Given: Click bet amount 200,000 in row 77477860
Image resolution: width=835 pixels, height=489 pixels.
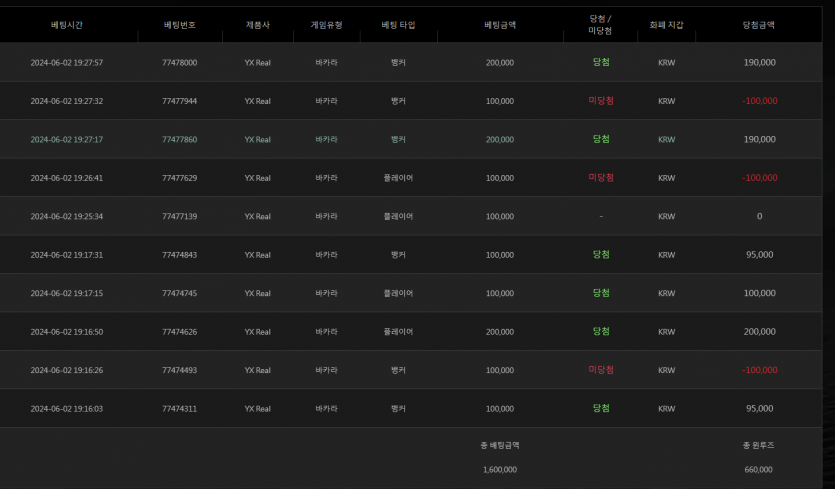Looking at the screenshot, I should [500, 140].
